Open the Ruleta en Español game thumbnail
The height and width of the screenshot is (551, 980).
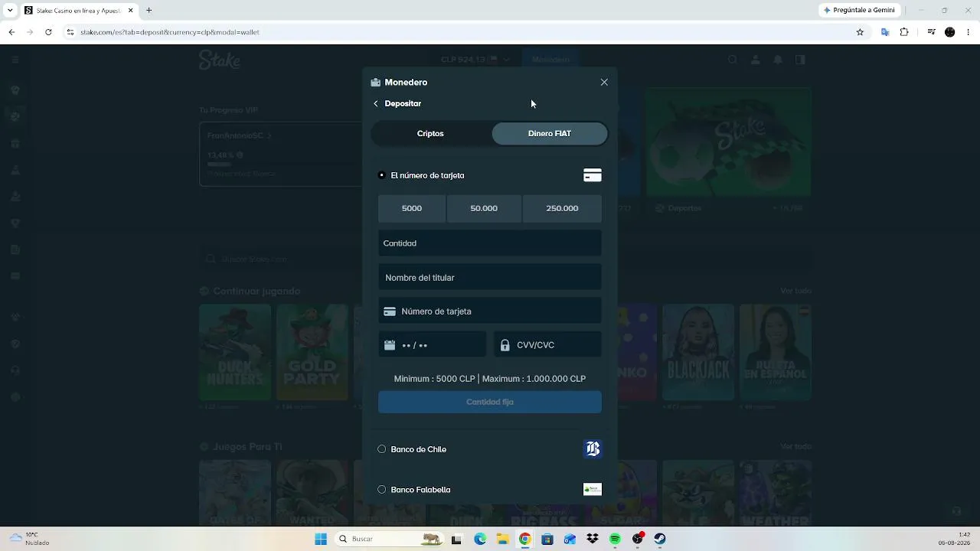pyautogui.click(x=776, y=352)
